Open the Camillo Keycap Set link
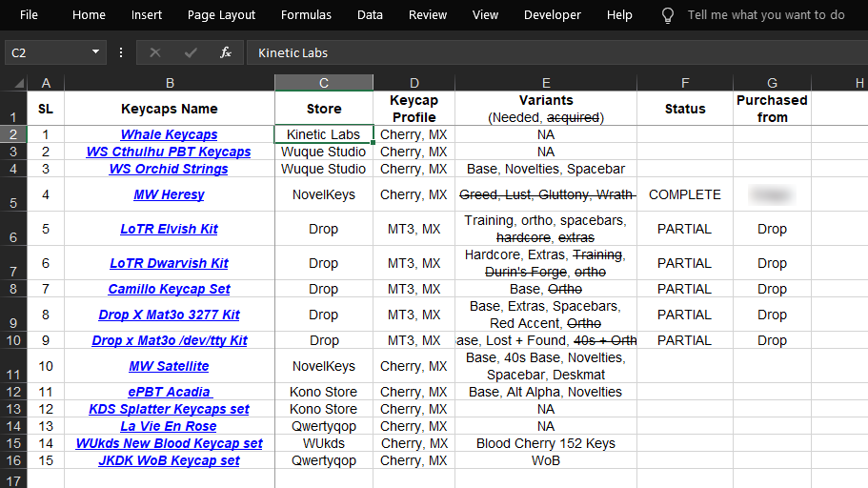 (x=169, y=289)
